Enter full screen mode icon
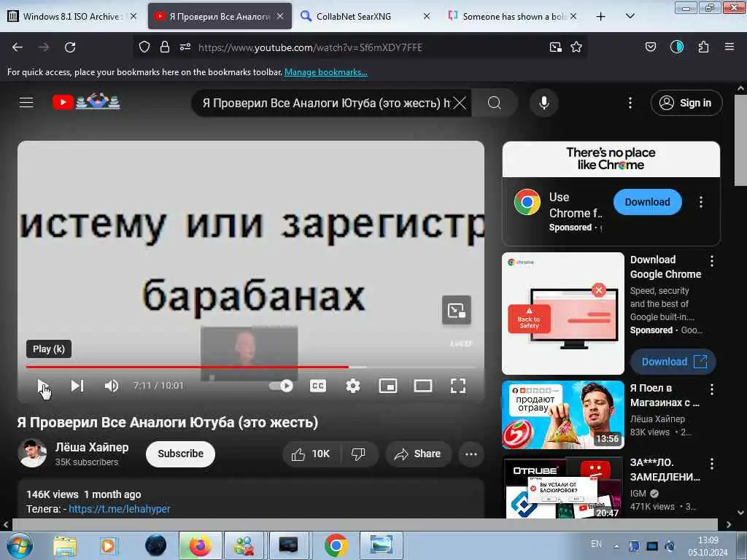 [x=458, y=386]
